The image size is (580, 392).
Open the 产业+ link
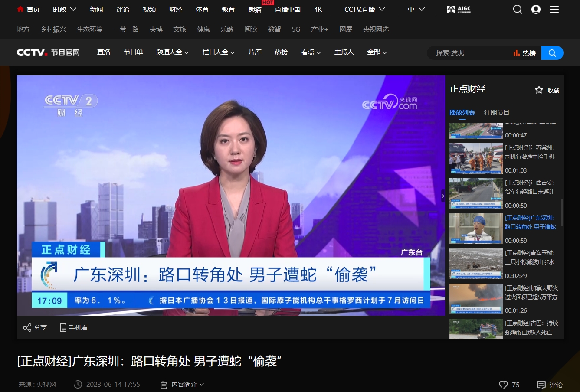point(320,29)
